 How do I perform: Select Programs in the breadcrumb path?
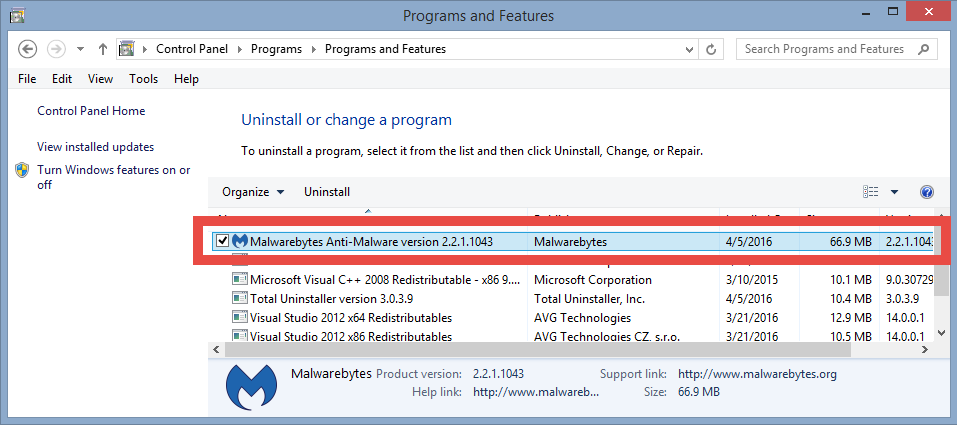coord(276,49)
